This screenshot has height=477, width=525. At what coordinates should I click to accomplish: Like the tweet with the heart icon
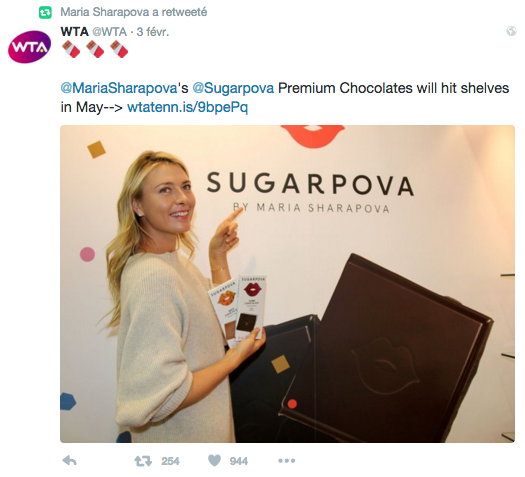click(214, 461)
